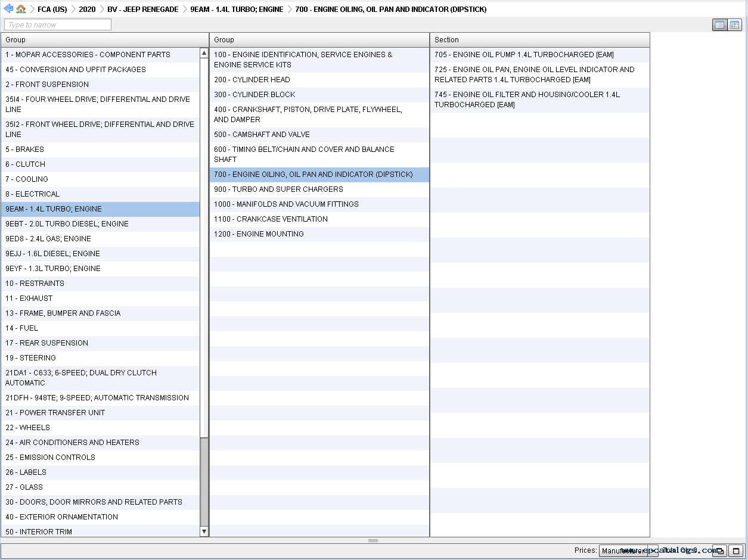Focus the 'Type to narrow' filter field
The height and width of the screenshot is (560, 748).
tap(58, 24)
